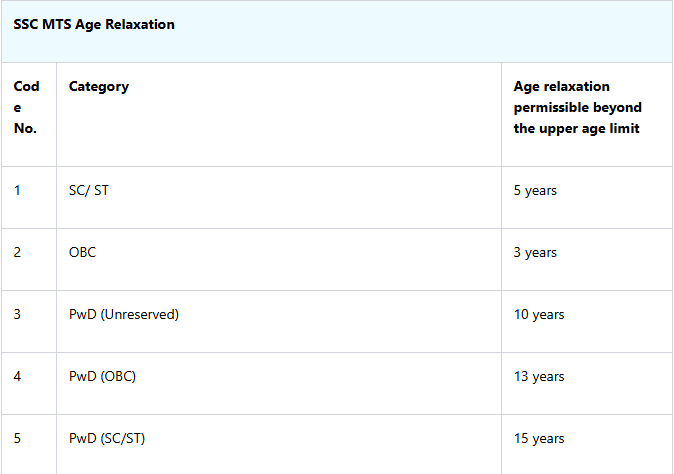Screen dimensions: 674x474
Task: Select the PwD (OBC) cell
Action: (102, 376)
